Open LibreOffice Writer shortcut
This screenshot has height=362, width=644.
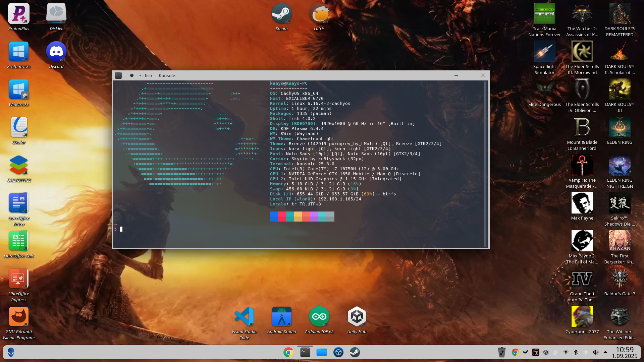coord(19,203)
